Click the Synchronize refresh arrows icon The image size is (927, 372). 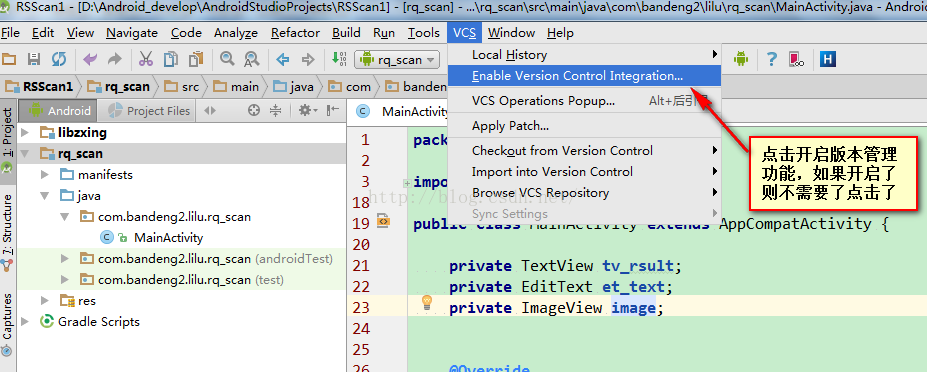(59, 59)
